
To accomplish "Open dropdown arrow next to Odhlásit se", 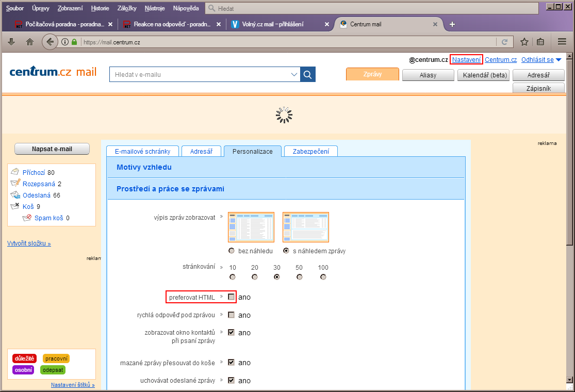I will tap(558, 60).
